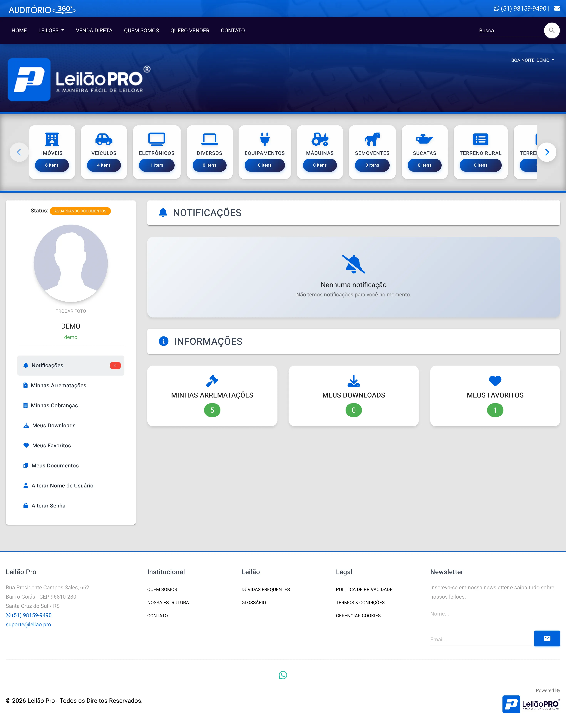Go to Quero Vender menu item
Screen dimensions: 566x728
190,30
